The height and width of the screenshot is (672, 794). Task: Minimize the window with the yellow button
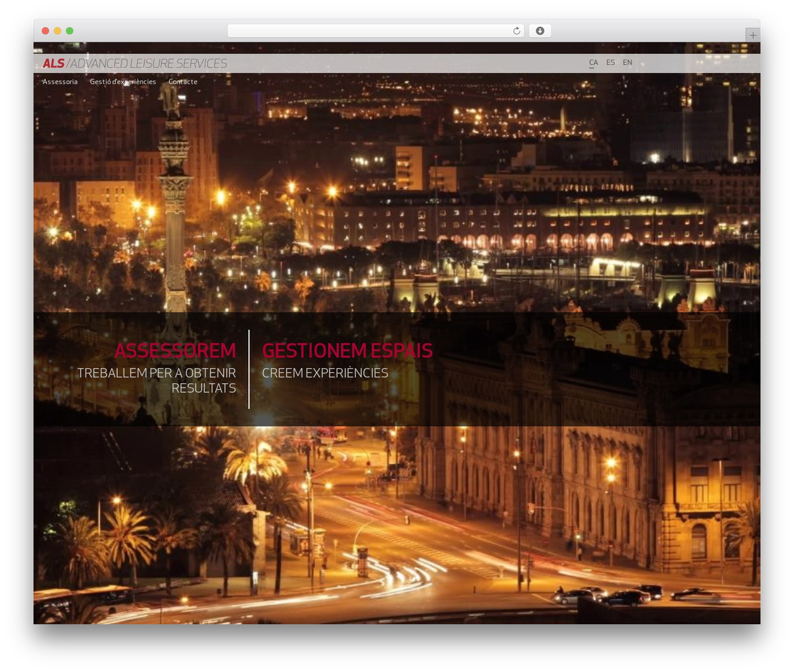coord(58,31)
